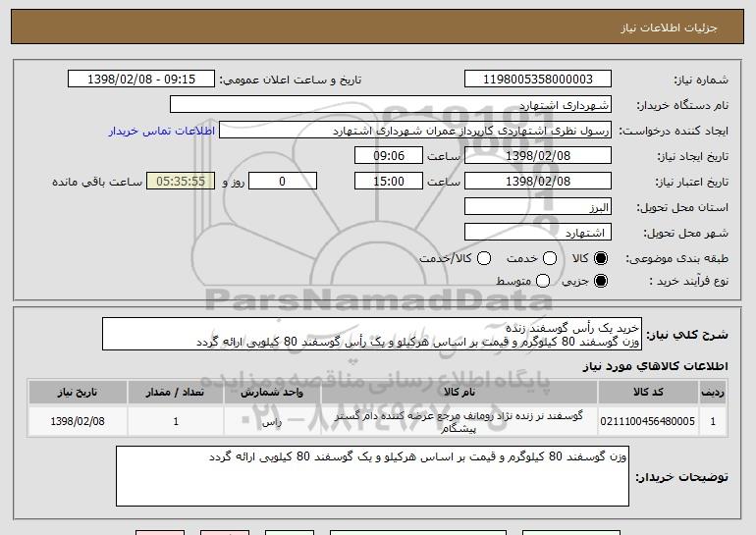Click the remaining time countdown 05:35:55
The height and width of the screenshot is (535, 756).
coord(181,182)
